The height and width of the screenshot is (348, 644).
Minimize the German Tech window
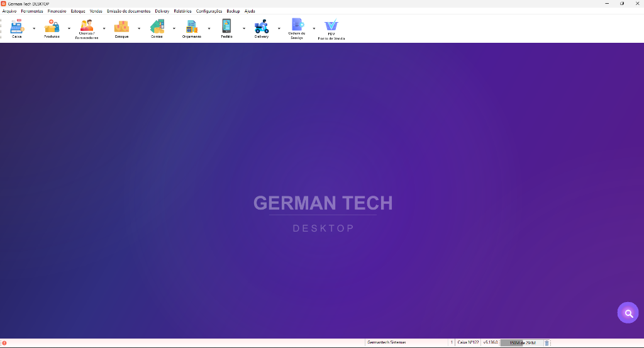coord(607,4)
